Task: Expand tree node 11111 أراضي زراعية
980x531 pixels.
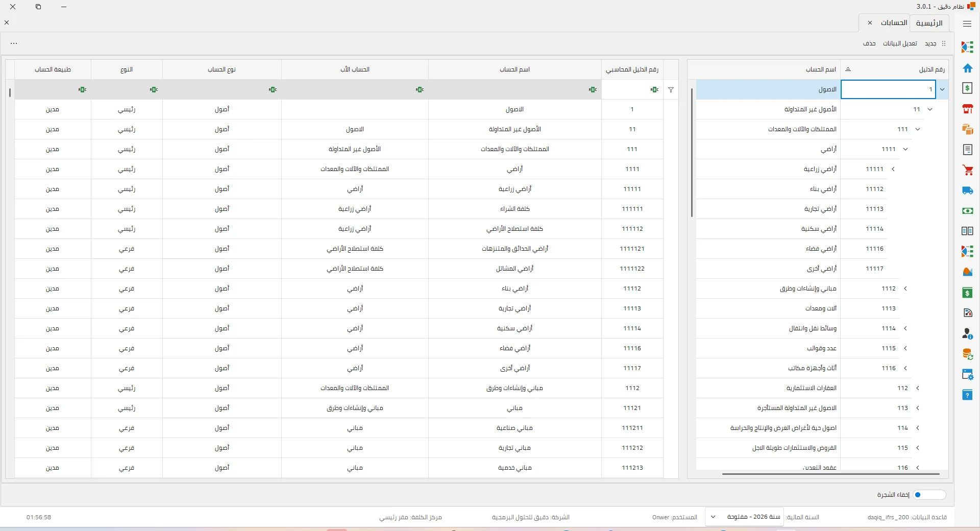Action: pyautogui.click(x=893, y=169)
